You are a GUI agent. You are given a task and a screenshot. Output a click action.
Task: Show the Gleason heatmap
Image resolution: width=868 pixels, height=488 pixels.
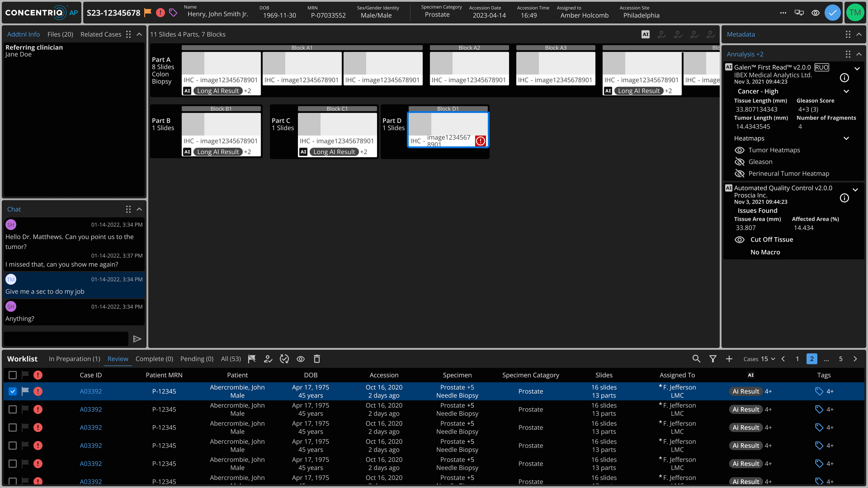(x=740, y=162)
